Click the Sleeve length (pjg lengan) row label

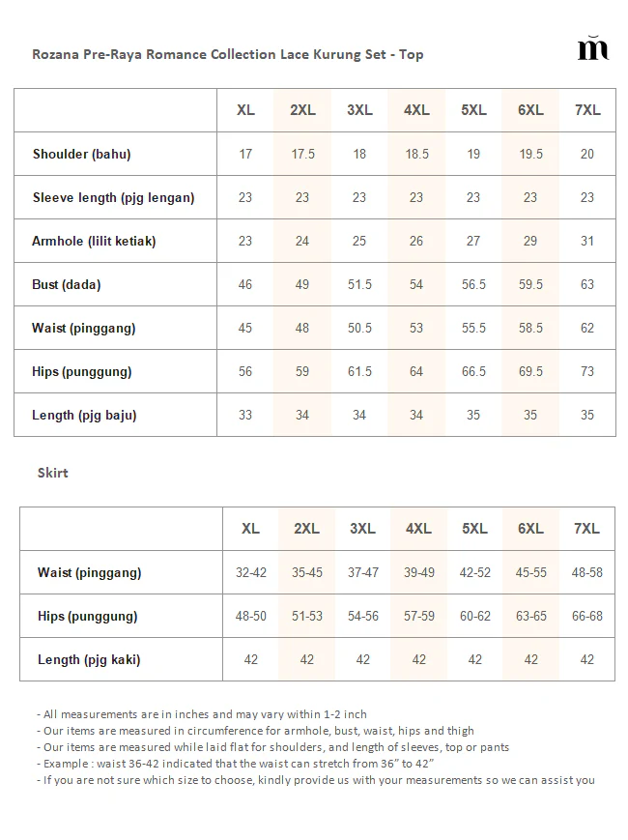113,198
